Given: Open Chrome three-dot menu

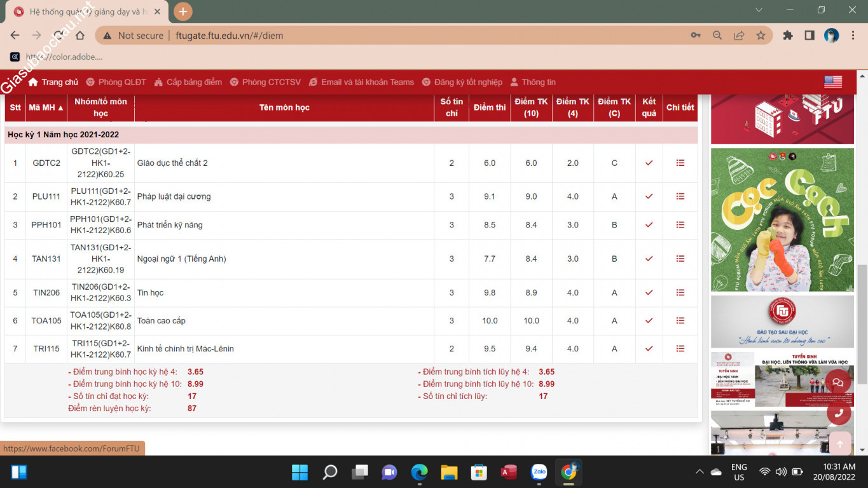Looking at the screenshot, I should 853,36.
